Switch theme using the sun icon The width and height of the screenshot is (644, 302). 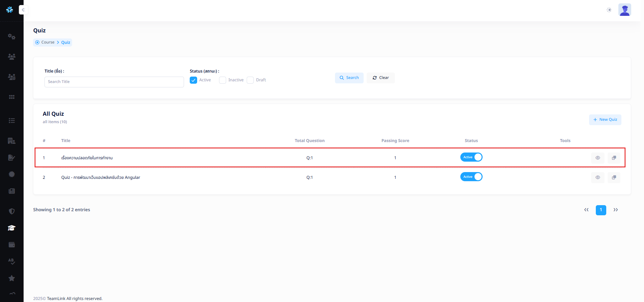609,10
